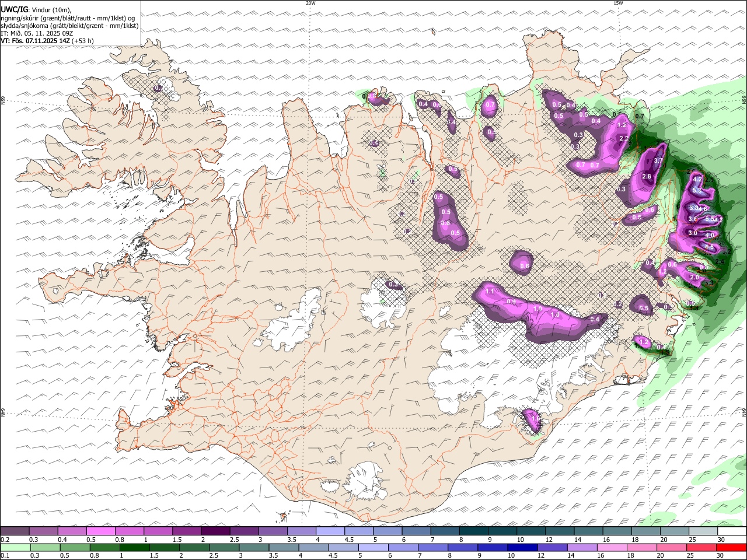Click the '(+53 h)' forecast offset
Viewport: 747px width, 560px height.
pos(82,41)
